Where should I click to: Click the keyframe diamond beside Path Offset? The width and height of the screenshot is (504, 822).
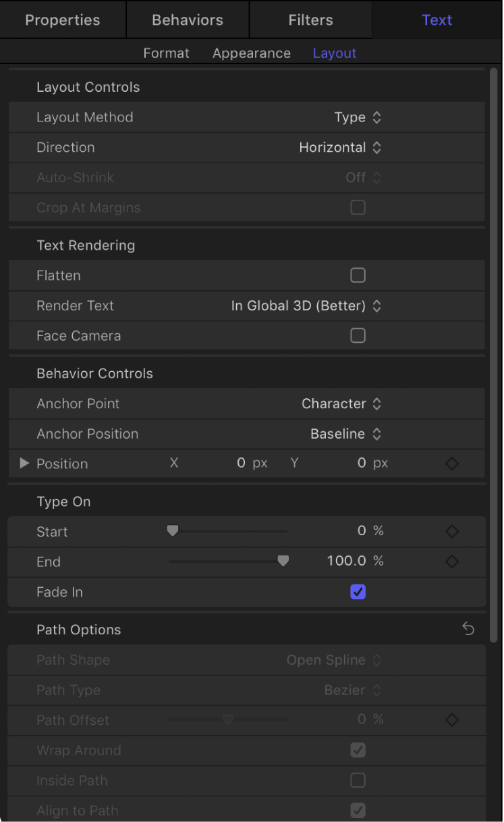coord(452,719)
